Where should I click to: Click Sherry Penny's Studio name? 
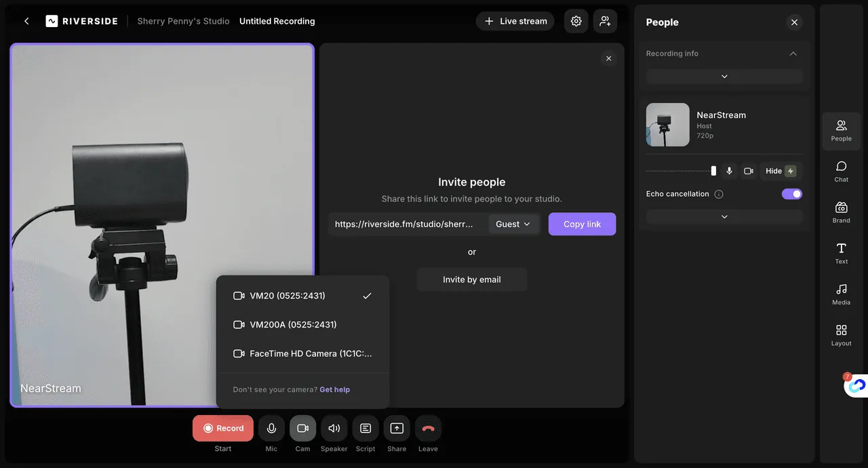(183, 21)
